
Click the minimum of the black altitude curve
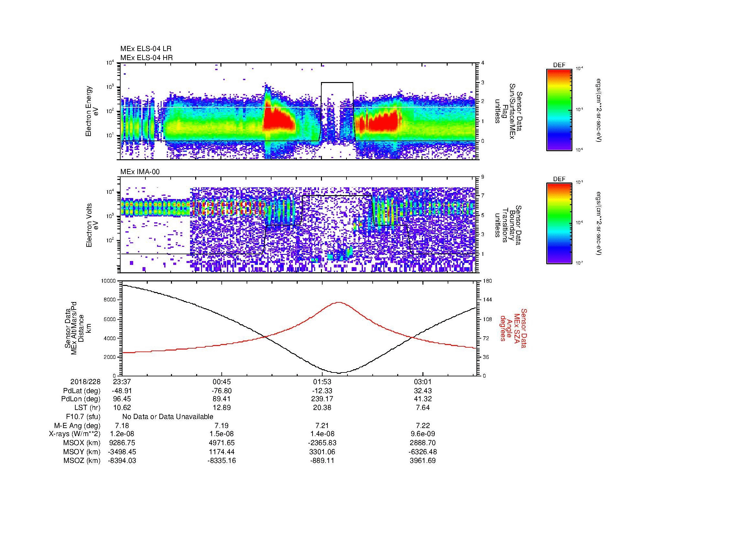340,373
